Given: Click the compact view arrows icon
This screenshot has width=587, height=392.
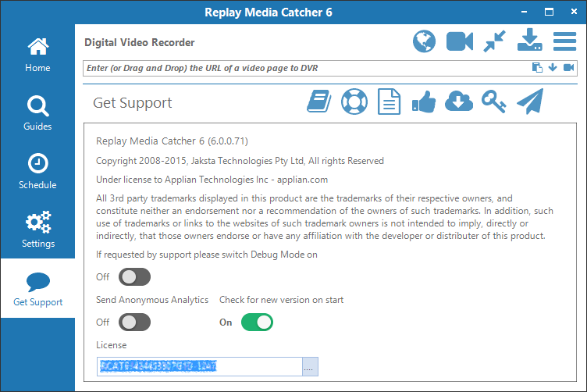Looking at the screenshot, I should (494, 41).
